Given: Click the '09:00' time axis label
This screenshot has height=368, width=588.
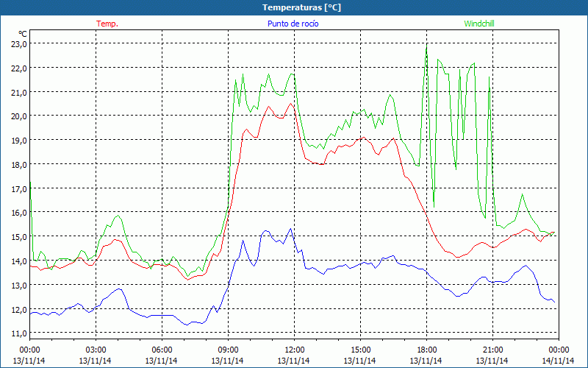Looking at the screenshot, I should [228, 350].
